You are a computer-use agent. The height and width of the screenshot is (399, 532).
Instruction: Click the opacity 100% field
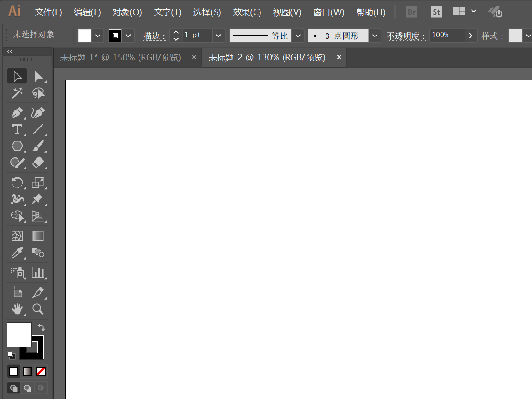click(447, 36)
